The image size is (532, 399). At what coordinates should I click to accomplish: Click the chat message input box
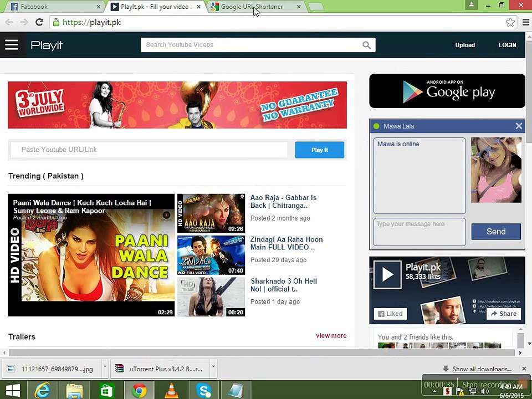pos(420,232)
